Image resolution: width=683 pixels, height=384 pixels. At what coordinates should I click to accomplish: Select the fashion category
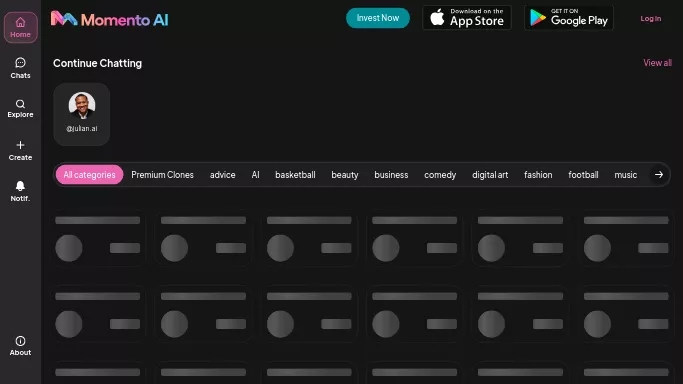tap(538, 175)
